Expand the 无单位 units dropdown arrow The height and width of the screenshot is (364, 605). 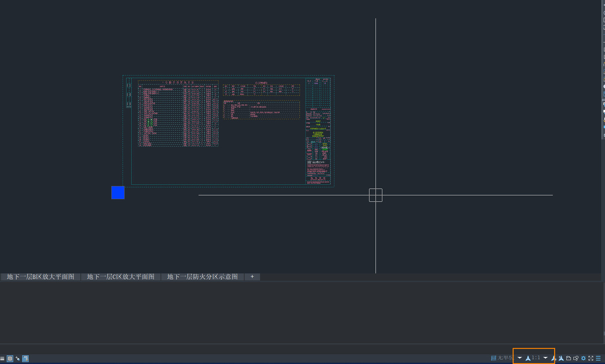519,358
